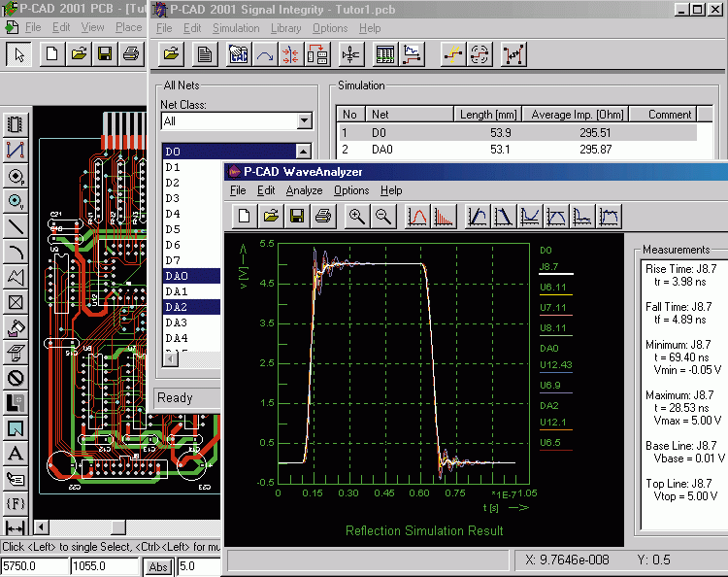Select net D3 in All Nets list
Screen dimensions: 728x577
[191, 198]
